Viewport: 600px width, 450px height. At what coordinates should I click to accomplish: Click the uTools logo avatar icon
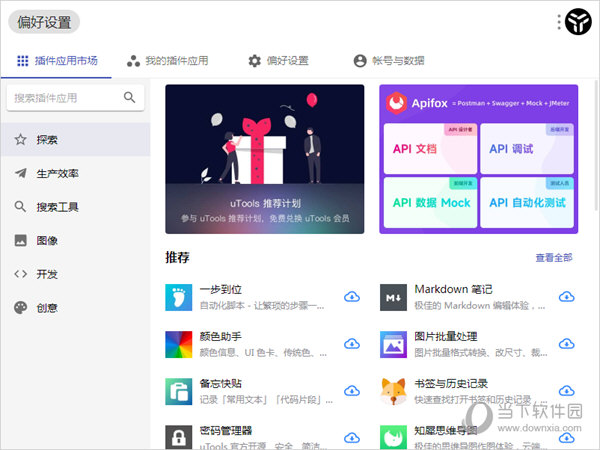tap(578, 21)
